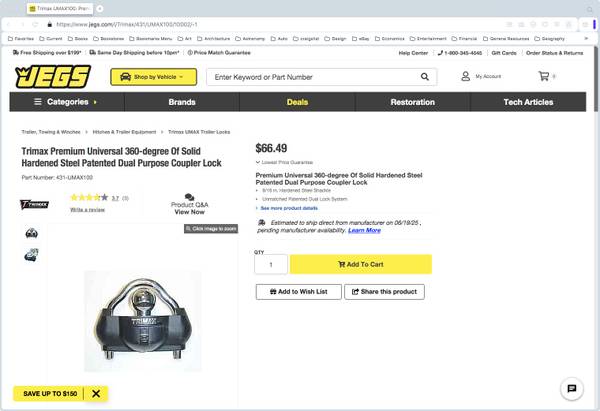Click the quantity input field
Image resolution: width=600 pixels, height=411 pixels.
click(x=271, y=264)
